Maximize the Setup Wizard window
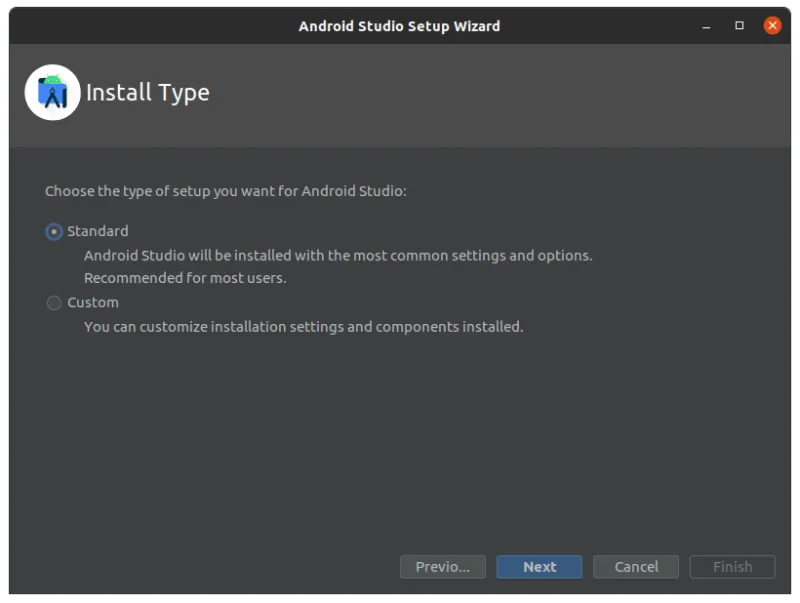 pos(740,26)
